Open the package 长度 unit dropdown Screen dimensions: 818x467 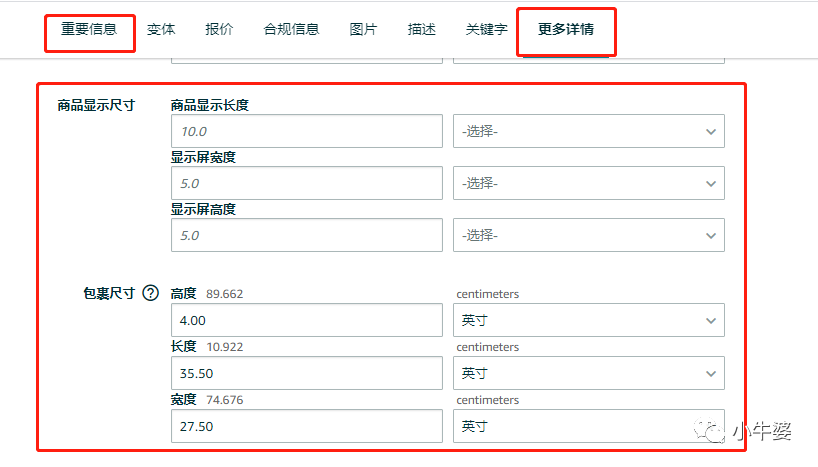click(x=588, y=373)
